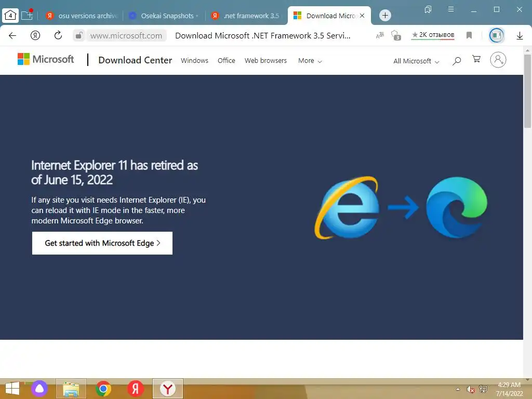
Task: Close the Download Microsoft tab
Action: (362, 16)
